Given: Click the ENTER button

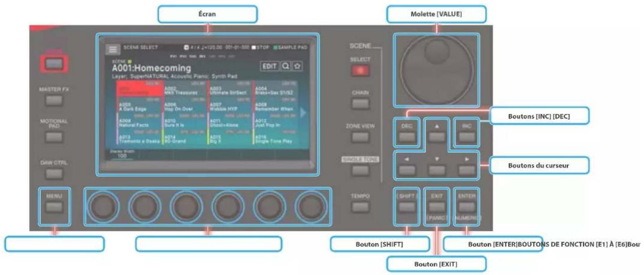Looking at the screenshot, I should [x=466, y=207].
